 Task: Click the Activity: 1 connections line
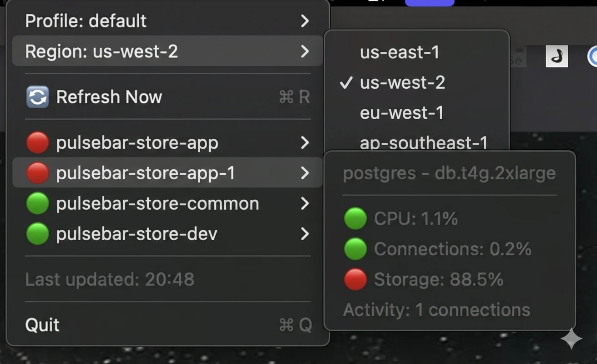coord(437,310)
